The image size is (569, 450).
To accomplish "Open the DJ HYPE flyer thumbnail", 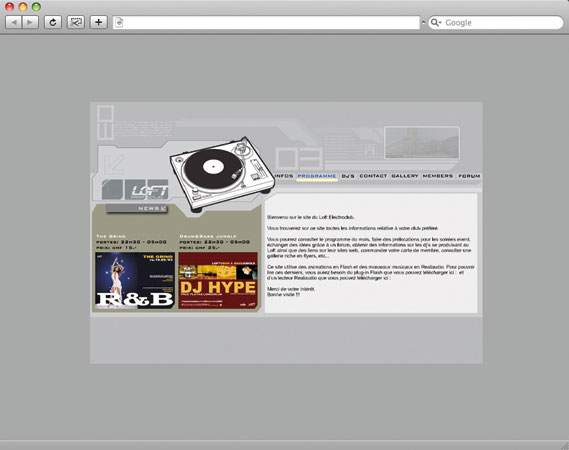I will 218,281.
